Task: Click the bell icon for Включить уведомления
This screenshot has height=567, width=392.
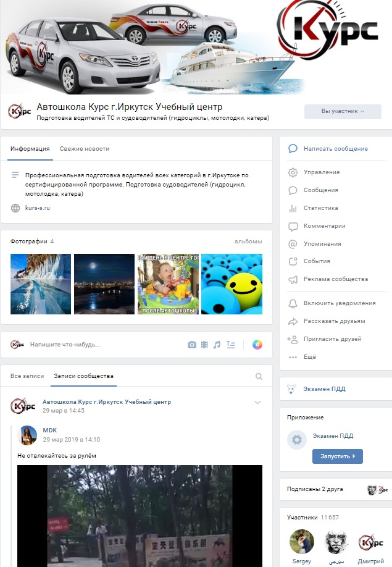Action: pyautogui.click(x=293, y=303)
